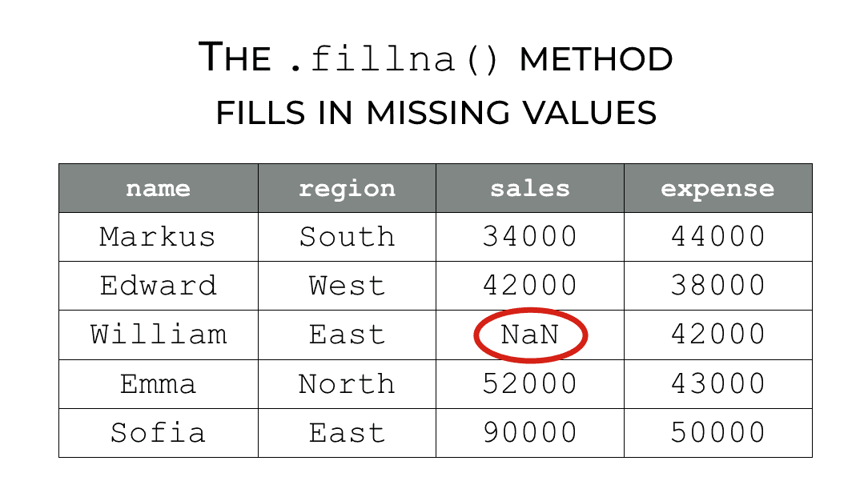Click the Edward name cell
The width and height of the screenshot is (868, 493).
(159, 286)
